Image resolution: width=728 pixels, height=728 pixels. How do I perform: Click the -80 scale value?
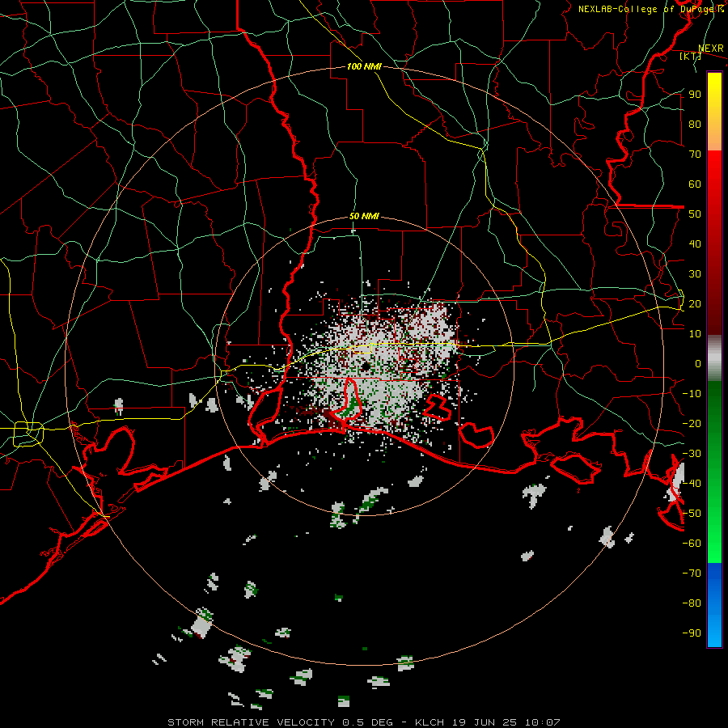coord(692,603)
